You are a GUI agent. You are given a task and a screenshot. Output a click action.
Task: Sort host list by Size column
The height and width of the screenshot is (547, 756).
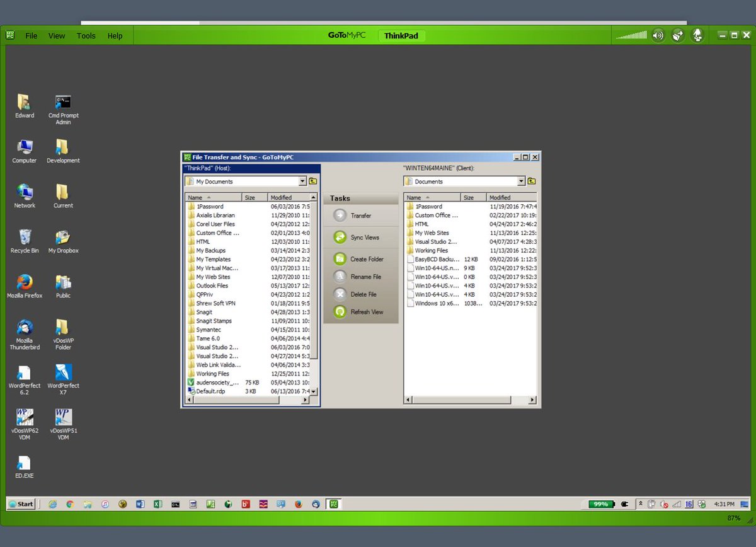pos(255,197)
